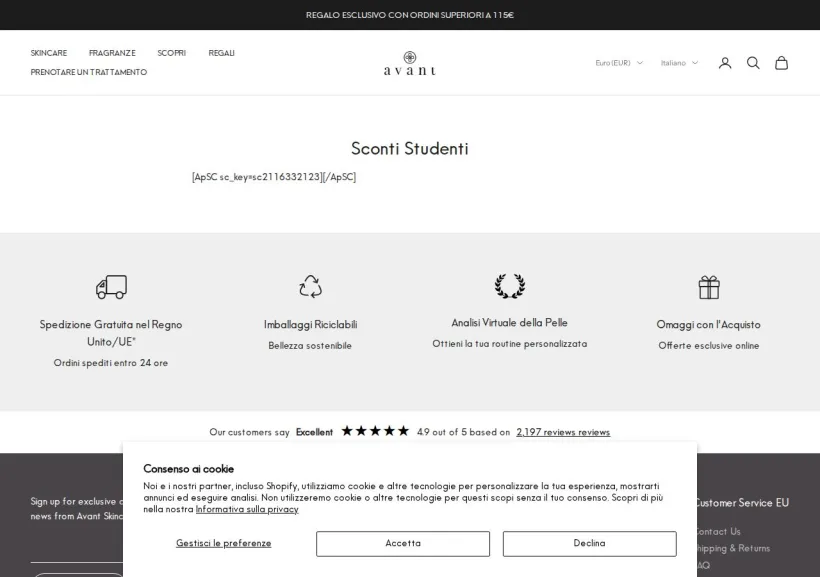Viewport: 820px width, 577px height.
Task: Click the laurel wreath icon
Action: coord(510,286)
